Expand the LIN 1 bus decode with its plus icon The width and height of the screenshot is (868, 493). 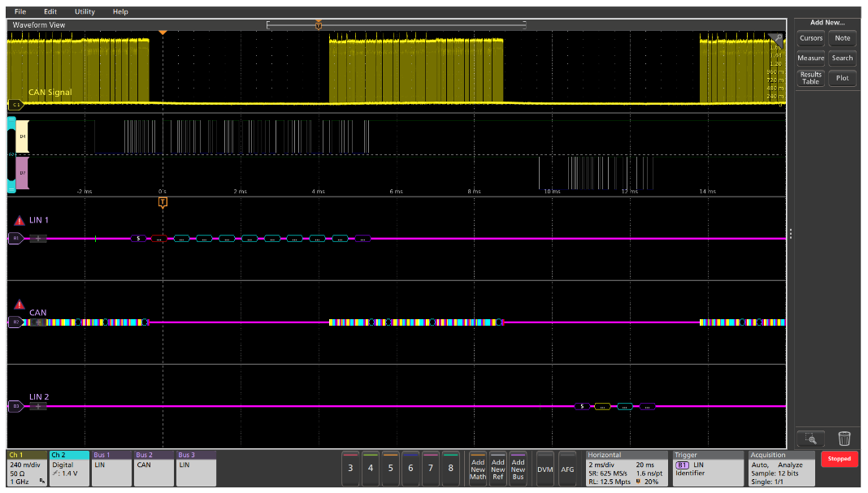tap(40, 239)
